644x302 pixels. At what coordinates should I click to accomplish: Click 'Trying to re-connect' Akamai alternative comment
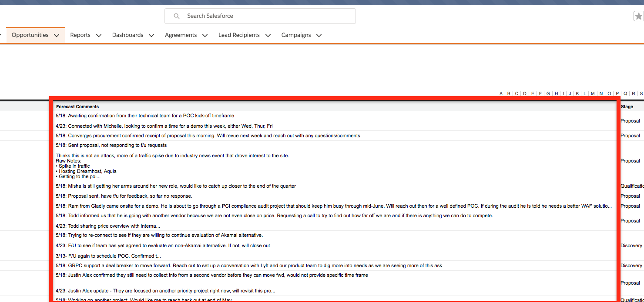(159, 235)
